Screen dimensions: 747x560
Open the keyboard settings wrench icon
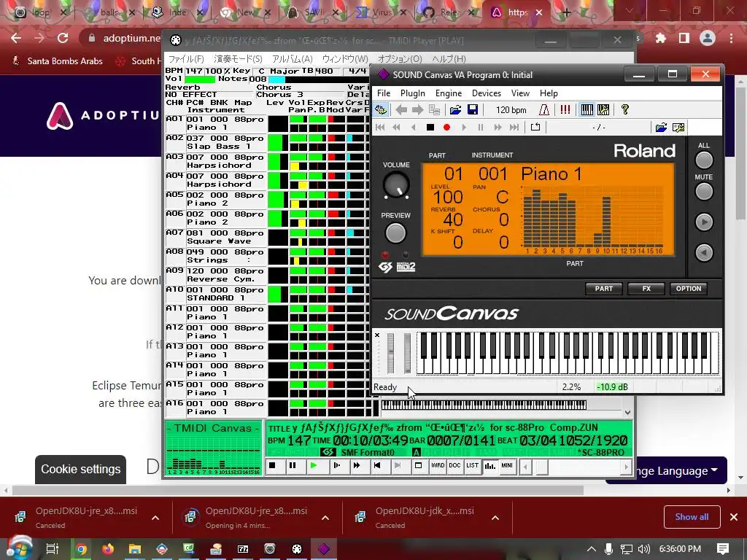(x=603, y=110)
